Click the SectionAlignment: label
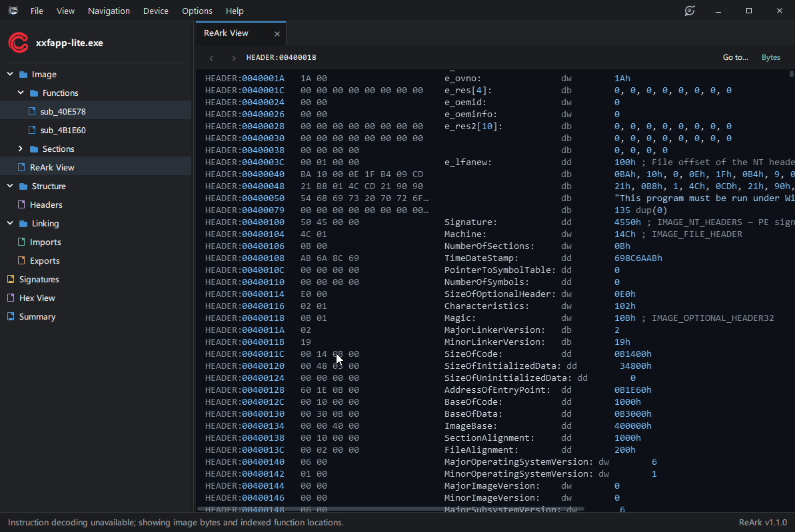This screenshot has width=795, height=532. coord(489,437)
